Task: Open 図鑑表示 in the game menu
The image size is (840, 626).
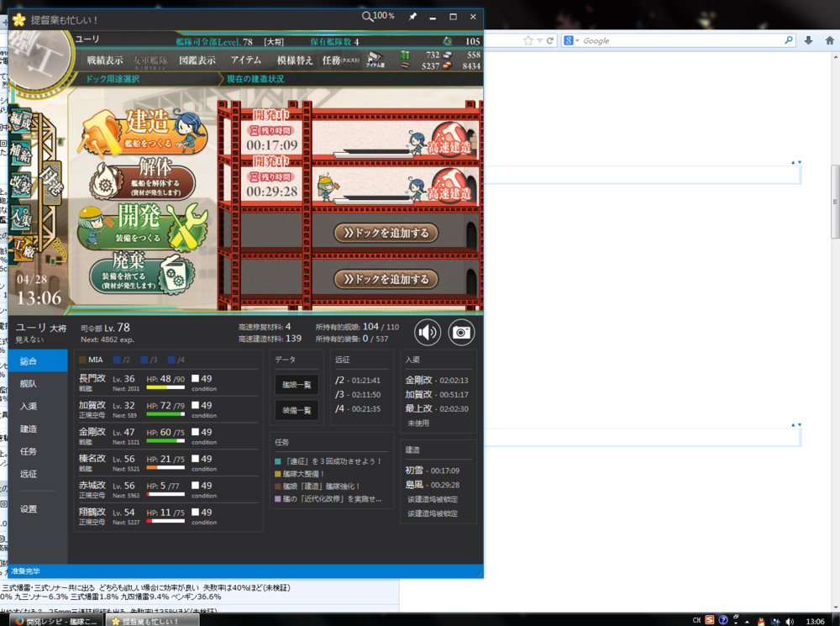Action: click(x=197, y=60)
